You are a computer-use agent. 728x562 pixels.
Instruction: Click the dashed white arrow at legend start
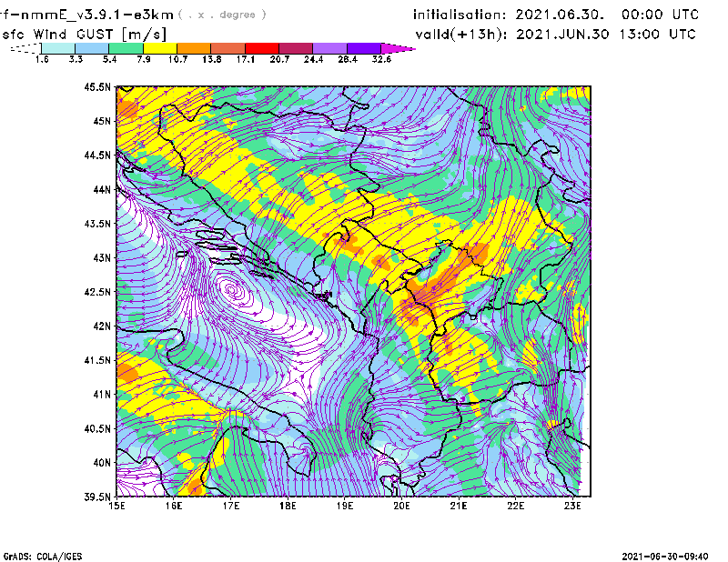pyautogui.click(x=25, y=48)
